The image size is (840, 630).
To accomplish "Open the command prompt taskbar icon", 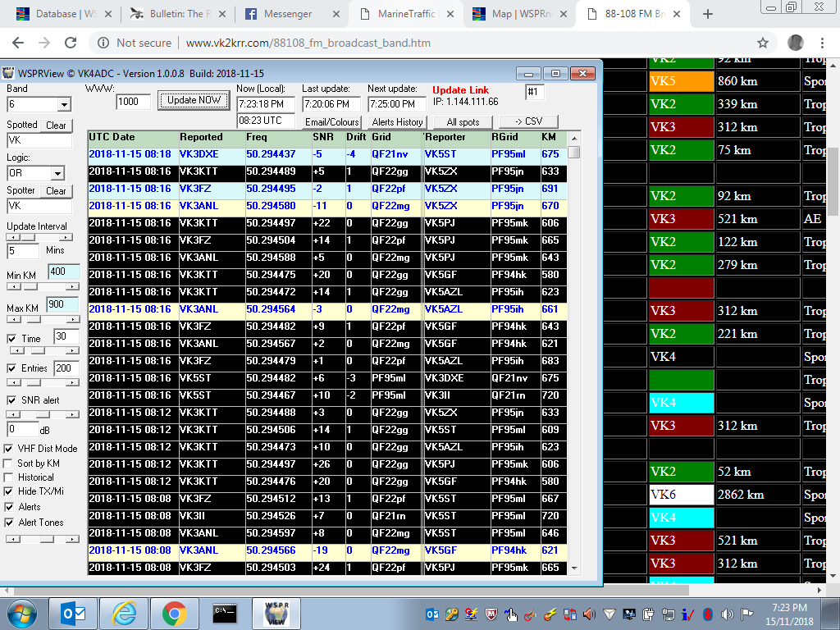I will 225,613.
